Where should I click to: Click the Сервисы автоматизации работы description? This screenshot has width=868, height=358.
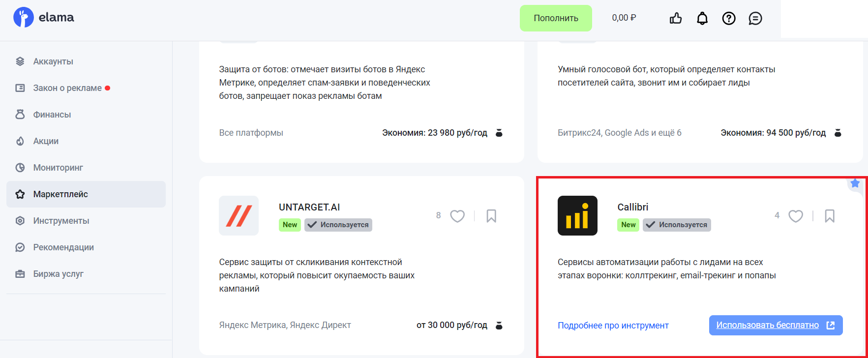point(667,269)
